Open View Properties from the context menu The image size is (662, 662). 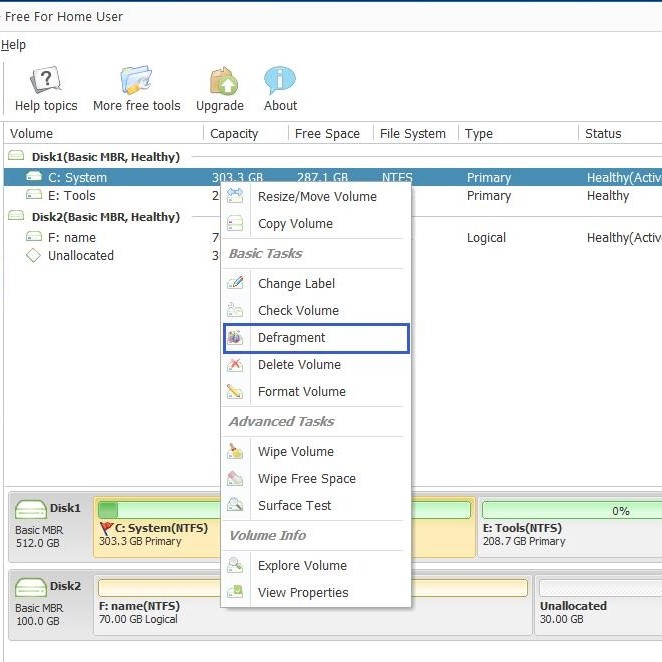[317, 592]
